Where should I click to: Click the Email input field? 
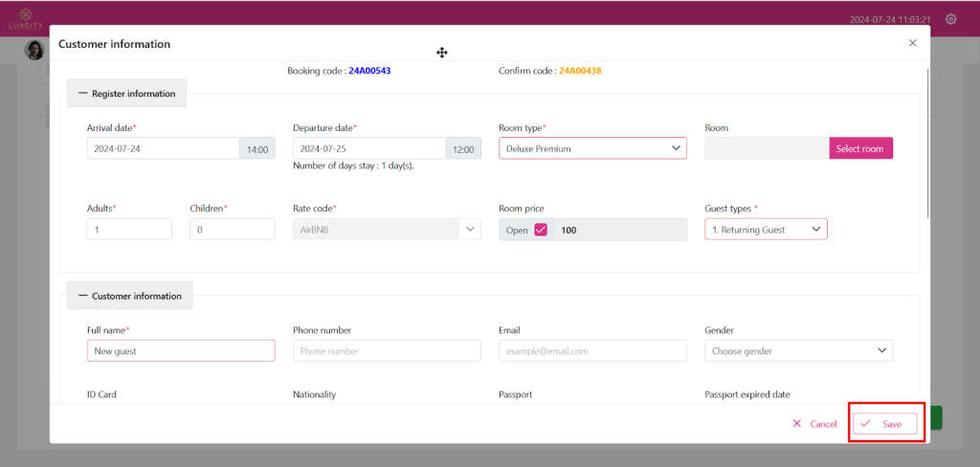click(592, 351)
